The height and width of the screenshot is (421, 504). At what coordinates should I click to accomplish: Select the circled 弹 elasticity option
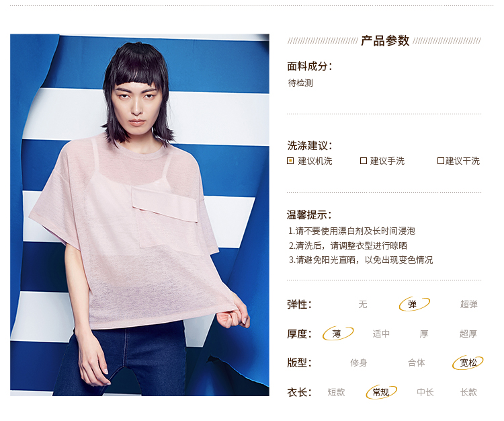click(414, 304)
